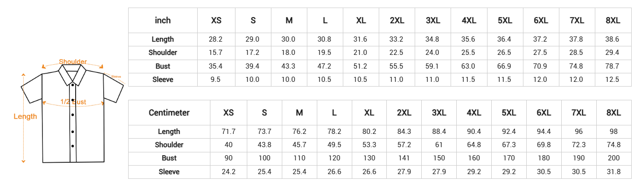Click the Bust row label in the inch table
This screenshot has width=644, height=194.
pos(163,66)
